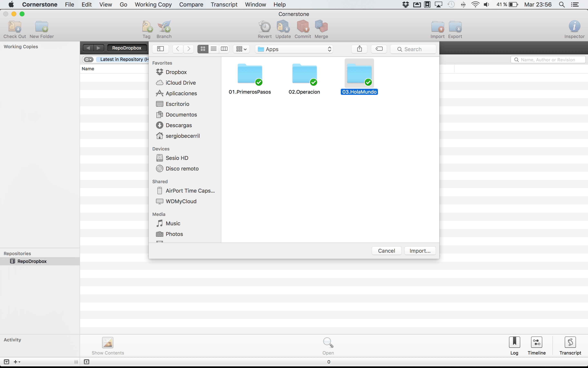This screenshot has height=368, width=588.
Task: Select WDMyCloud shared item
Action: click(x=181, y=201)
